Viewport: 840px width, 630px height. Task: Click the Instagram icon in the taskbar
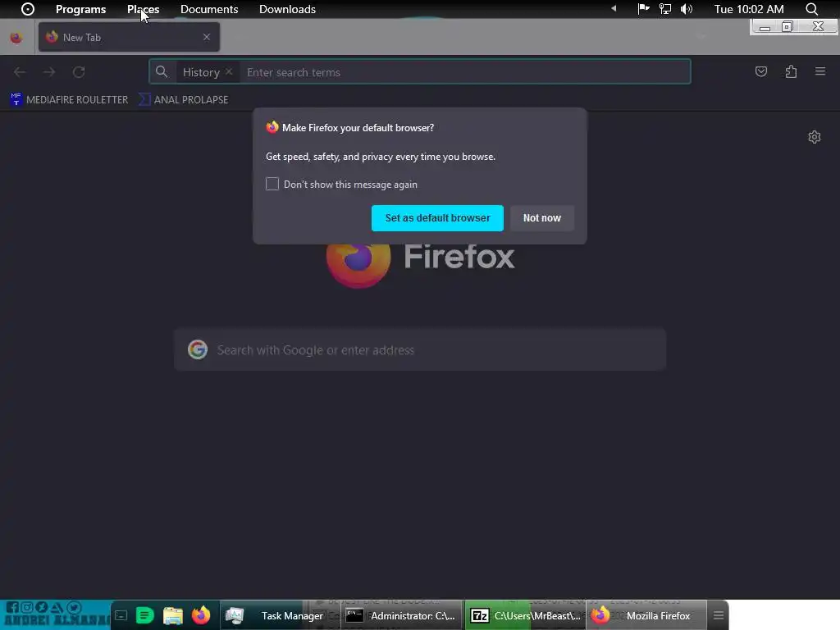coord(27,607)
